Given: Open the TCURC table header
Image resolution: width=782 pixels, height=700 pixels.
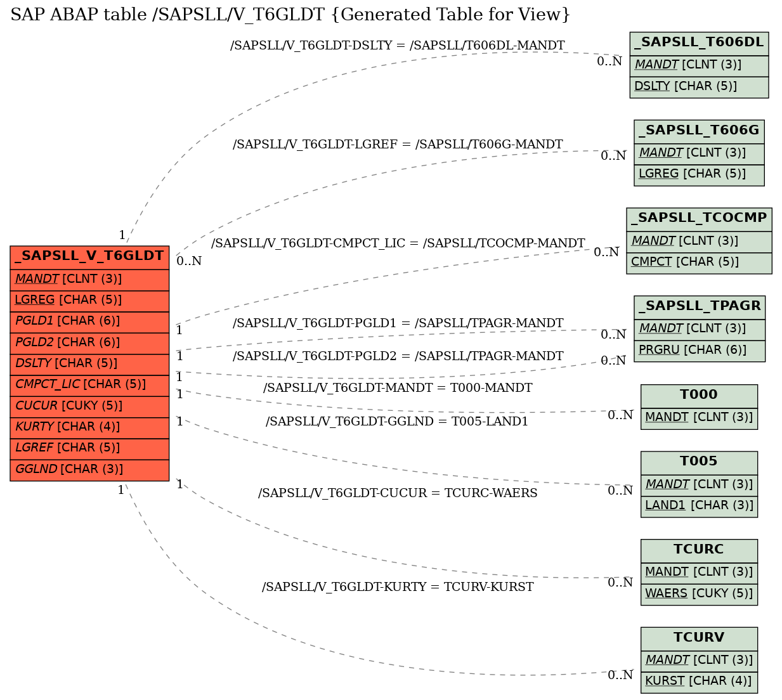Looking at the screenshot, I should tap(699, 550).
